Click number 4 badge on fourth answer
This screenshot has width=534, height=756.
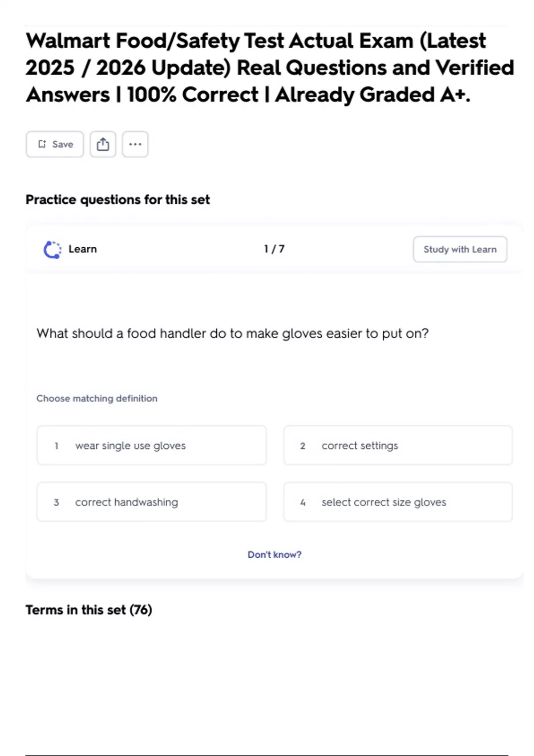[x=303, y=502]
